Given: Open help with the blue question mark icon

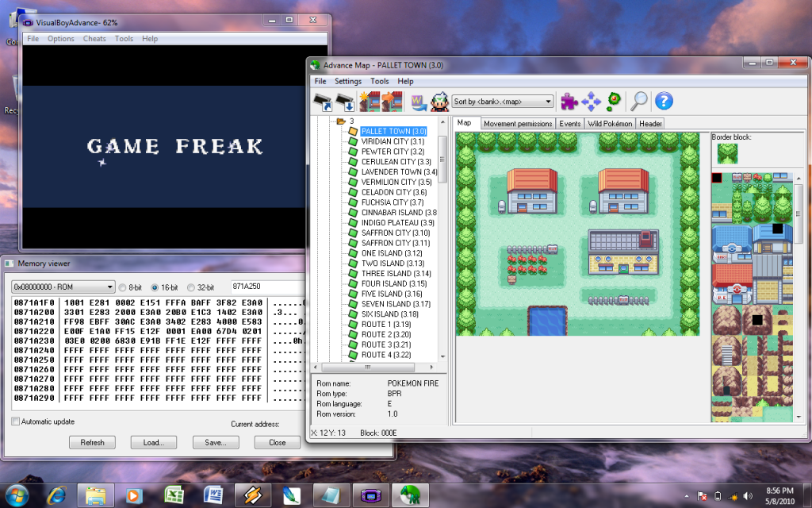Looking at the screenshot, I should 664,101.
